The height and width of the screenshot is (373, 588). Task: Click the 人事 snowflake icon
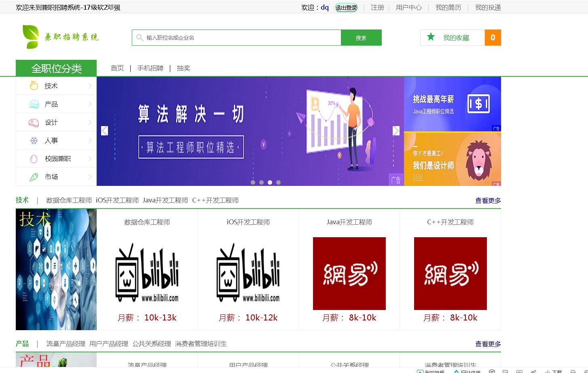34,140
